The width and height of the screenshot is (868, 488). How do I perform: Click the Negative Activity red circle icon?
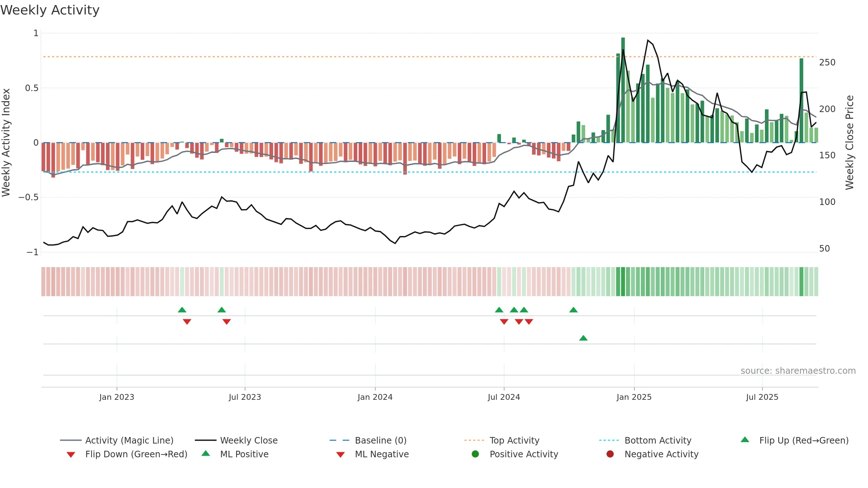pos(610,454)
